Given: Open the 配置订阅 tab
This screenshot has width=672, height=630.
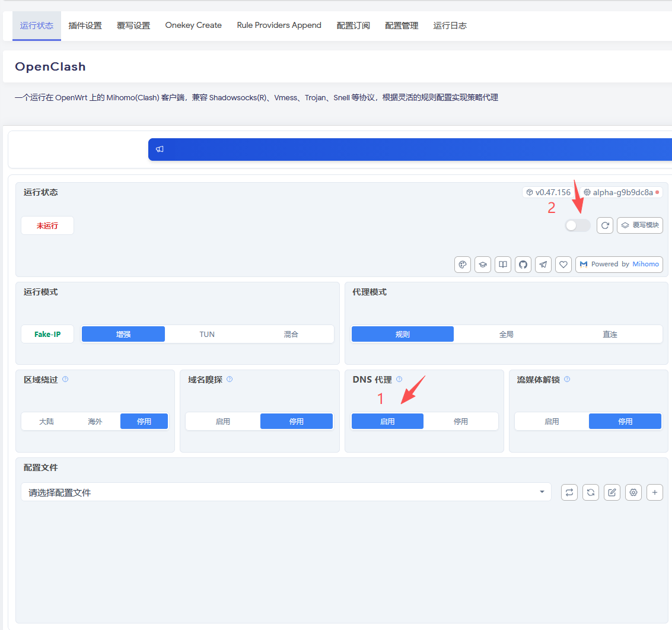Looking at the screenshot, I should pos(353,26).
